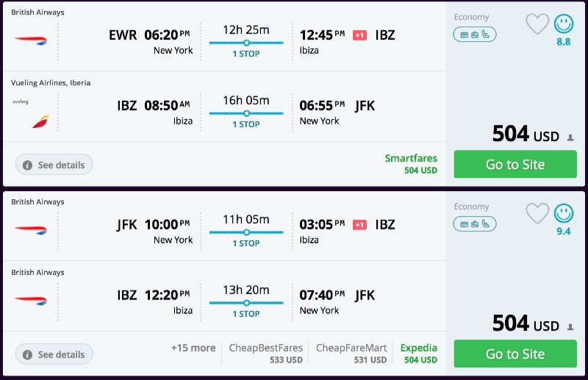The width and height of the screenshot is (588, 380).
Task: Expand See details for the second flight
Action: (x=54, y=354)
